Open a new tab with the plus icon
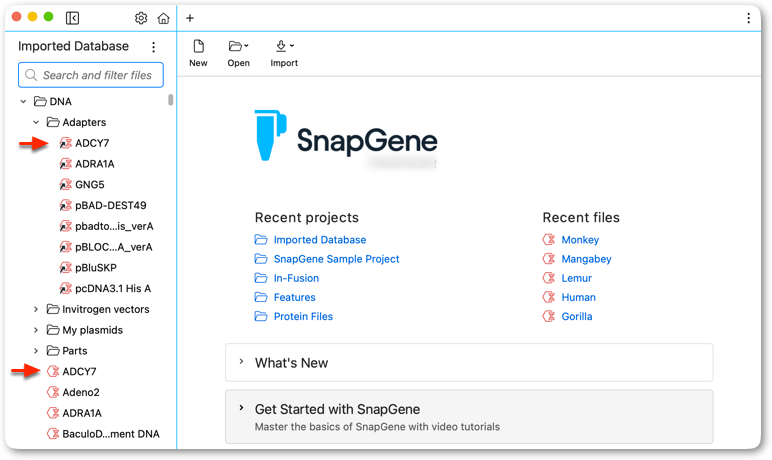 (190, 18)
